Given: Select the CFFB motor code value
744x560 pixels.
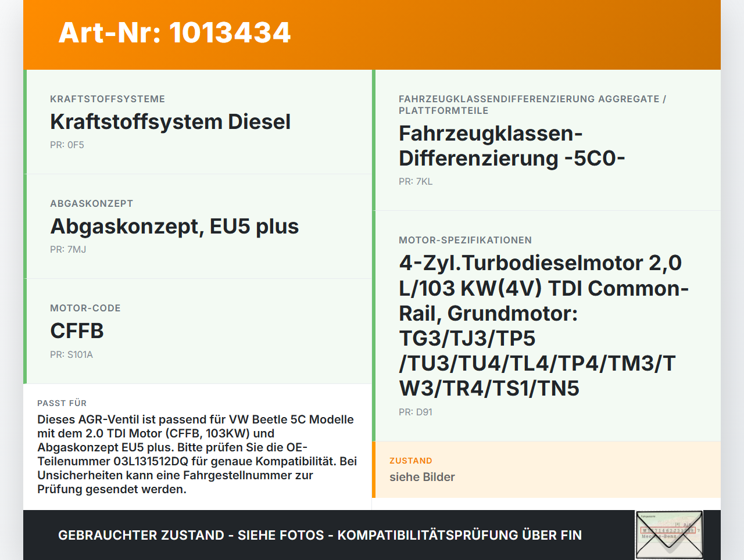Looking at the screenshot, I should coord(77,331).
